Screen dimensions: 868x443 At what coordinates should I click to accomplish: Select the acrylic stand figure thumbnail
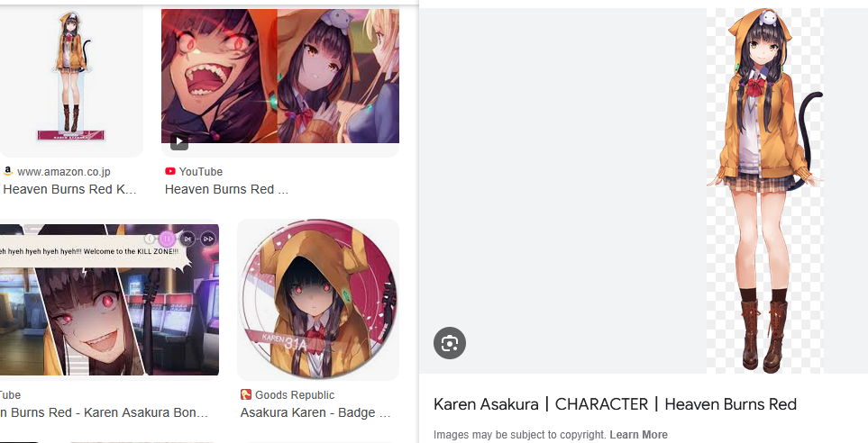tap(71, 82)
